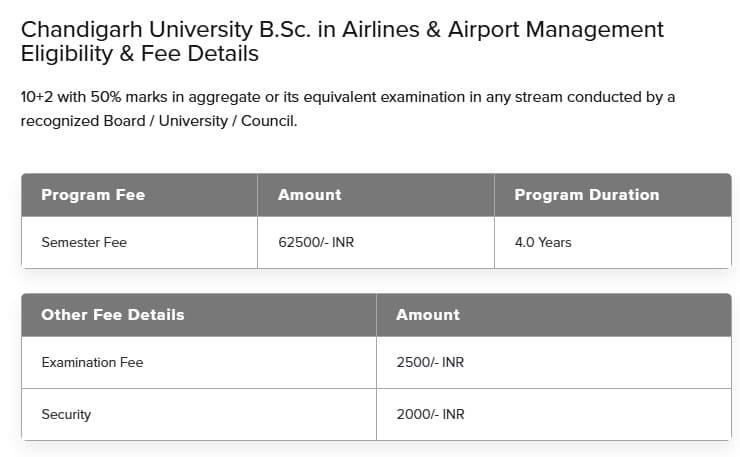Click the "62500/- INR" amount cell

(316, 242)
